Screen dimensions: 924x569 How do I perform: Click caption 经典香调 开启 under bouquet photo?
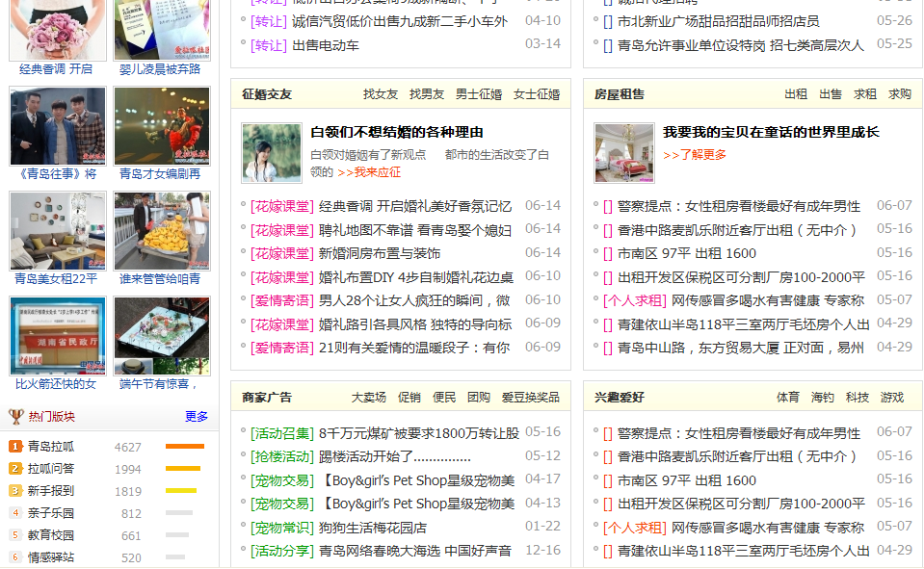pos(56,69)
